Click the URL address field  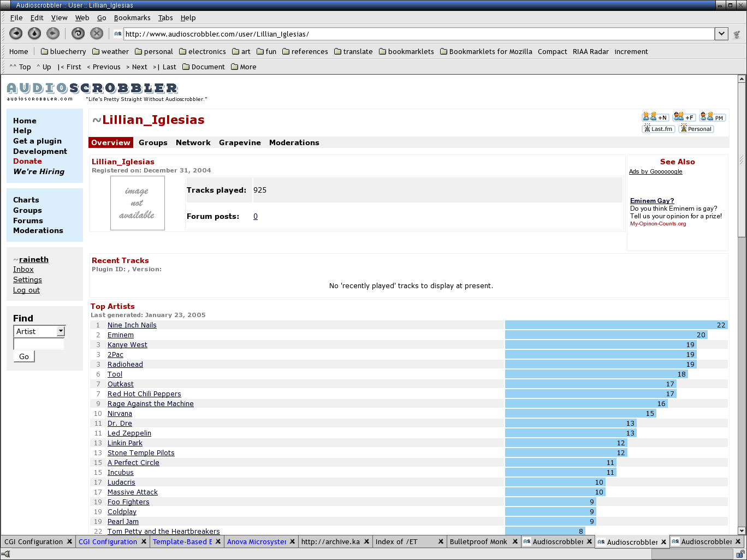point(419,34)
